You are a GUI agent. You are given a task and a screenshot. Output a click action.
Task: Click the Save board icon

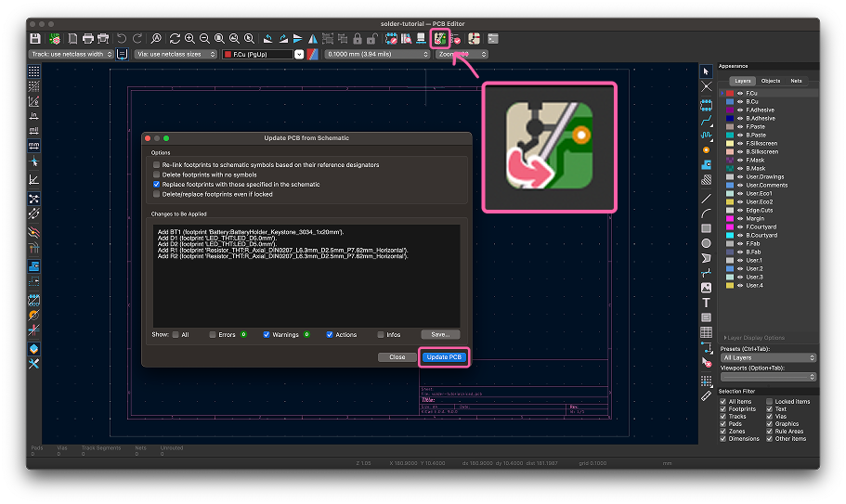pyautogui.click(x=35, y=39)
